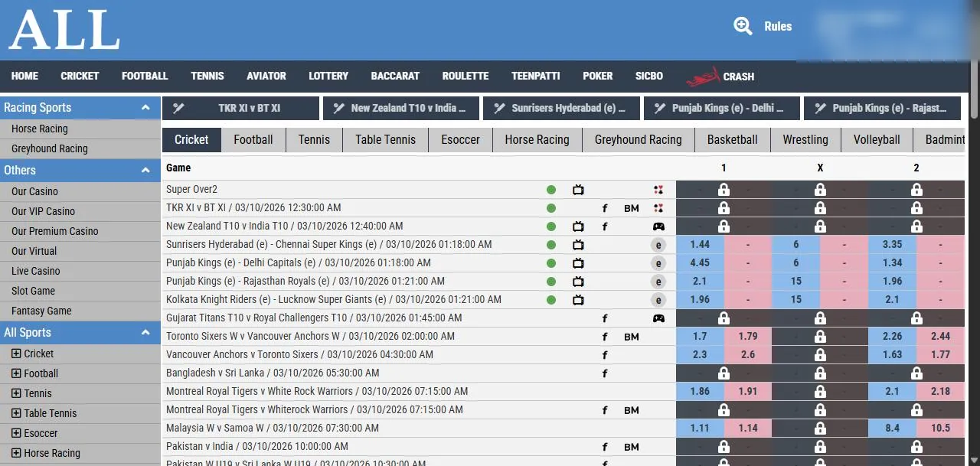This screenshot has width=980, height=466.
Task: Open the Rules link in the header
Action: (778, 26)
